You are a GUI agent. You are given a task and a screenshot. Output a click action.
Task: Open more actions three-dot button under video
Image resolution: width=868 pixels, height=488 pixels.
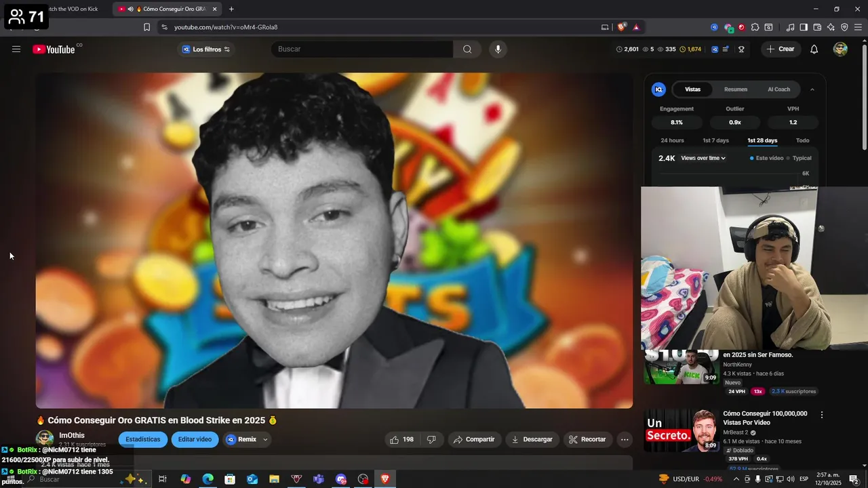[x=625, y=439]
